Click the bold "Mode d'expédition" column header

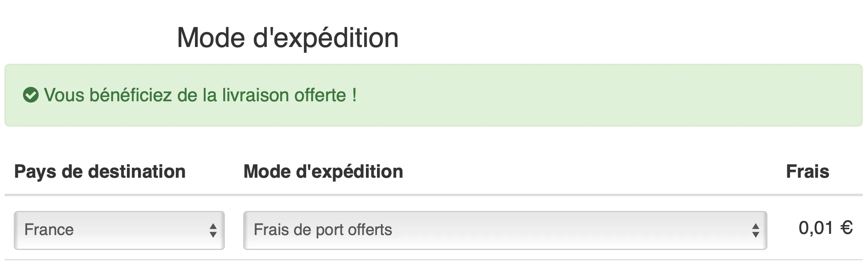(323, 172)
